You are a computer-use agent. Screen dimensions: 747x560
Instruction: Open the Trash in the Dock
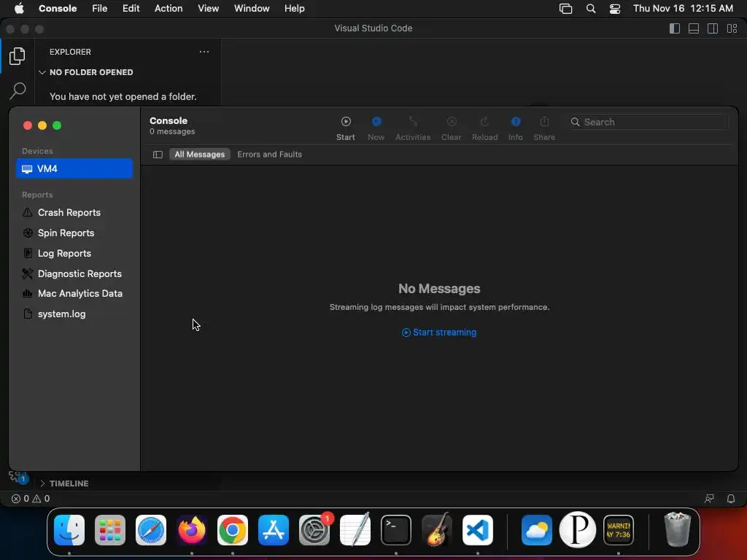coord(677,530)
